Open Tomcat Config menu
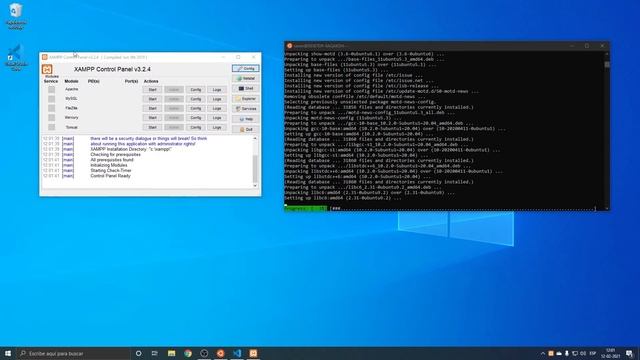This screenshot has width=640, height=360. (196, 127)
